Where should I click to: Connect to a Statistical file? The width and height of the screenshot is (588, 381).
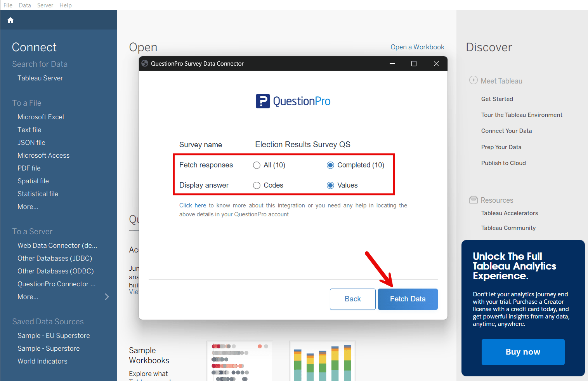click(x=38, y=194)
